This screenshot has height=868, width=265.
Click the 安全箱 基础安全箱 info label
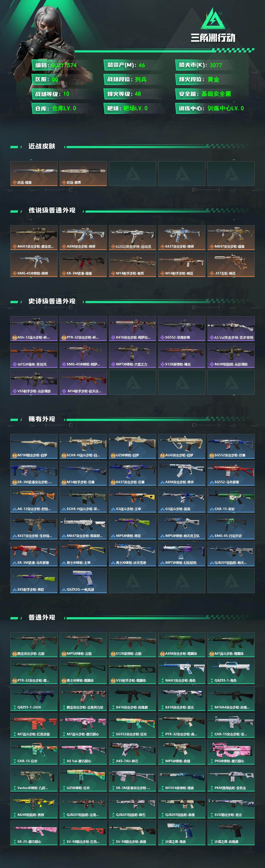click(x=212, y=94)
